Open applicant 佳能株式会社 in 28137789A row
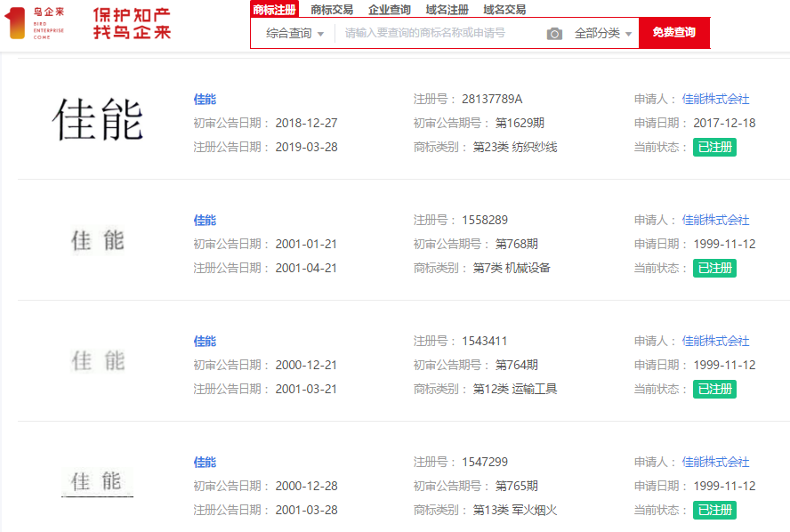790x532 pixels. [x=715, y=100]
